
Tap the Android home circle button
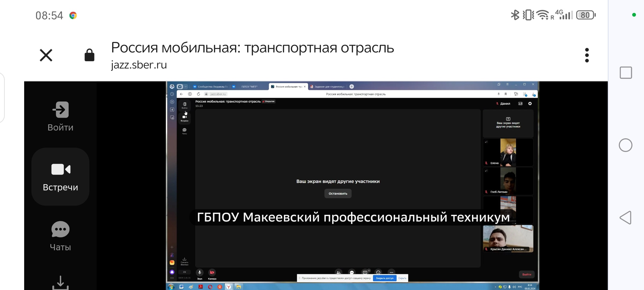pyautogui.click(x=625, y=145)
